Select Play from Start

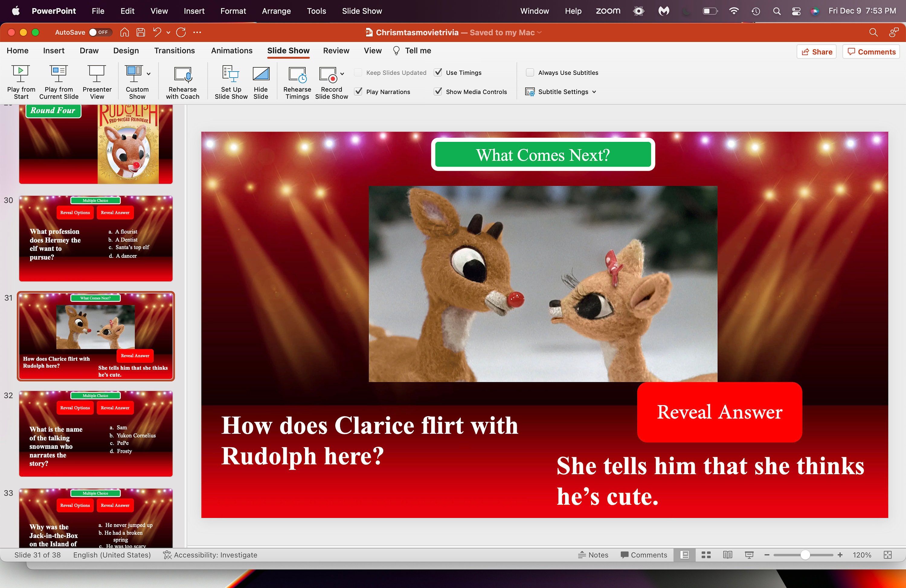[21, 81]
